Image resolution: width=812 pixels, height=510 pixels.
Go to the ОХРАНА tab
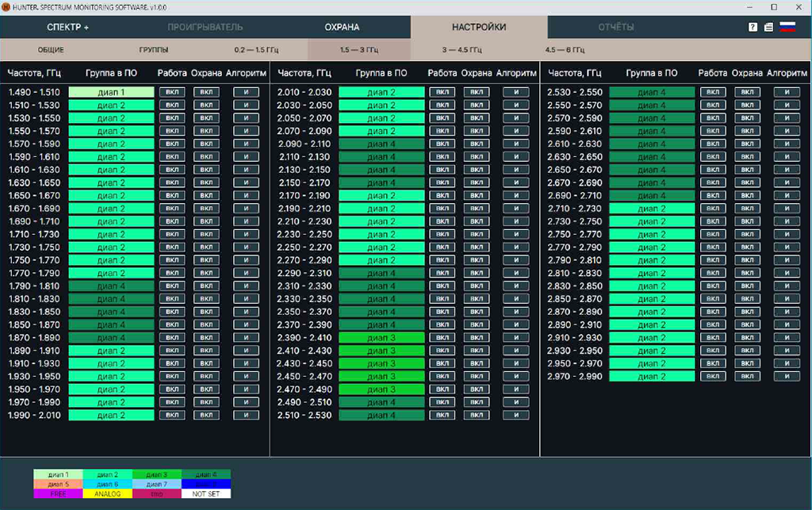coord(342,27)
